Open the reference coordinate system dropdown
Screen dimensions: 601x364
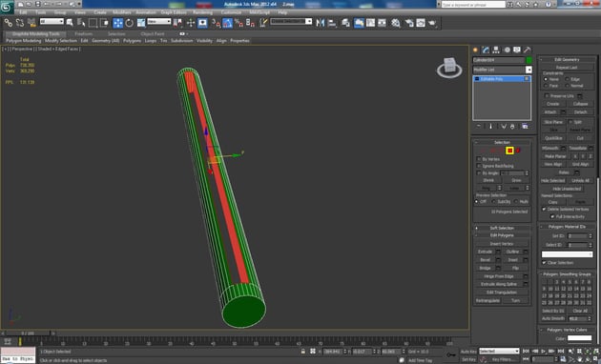[x=159, y=22]
